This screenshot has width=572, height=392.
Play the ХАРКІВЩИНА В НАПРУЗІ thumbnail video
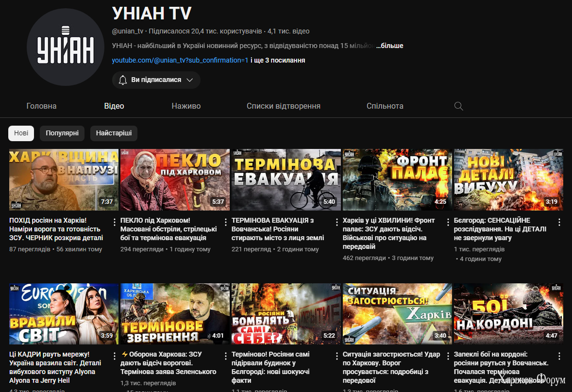pyautogui.click(x=64, y=180)
